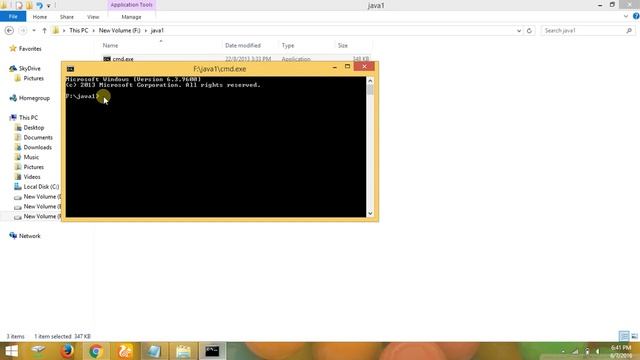Open Explorer help question mark icon
The height and width of the screenshot is (360, 640).
[x=636, y=16]
